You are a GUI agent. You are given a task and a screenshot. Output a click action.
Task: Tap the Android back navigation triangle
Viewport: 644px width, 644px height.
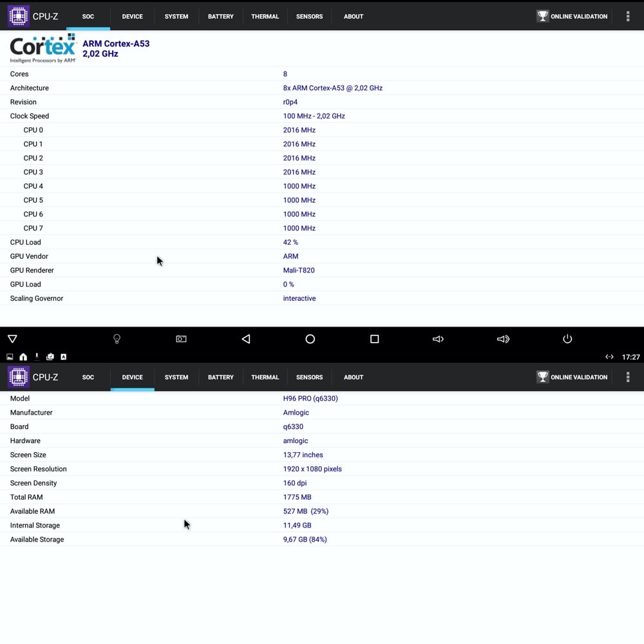tap(245, 339)
